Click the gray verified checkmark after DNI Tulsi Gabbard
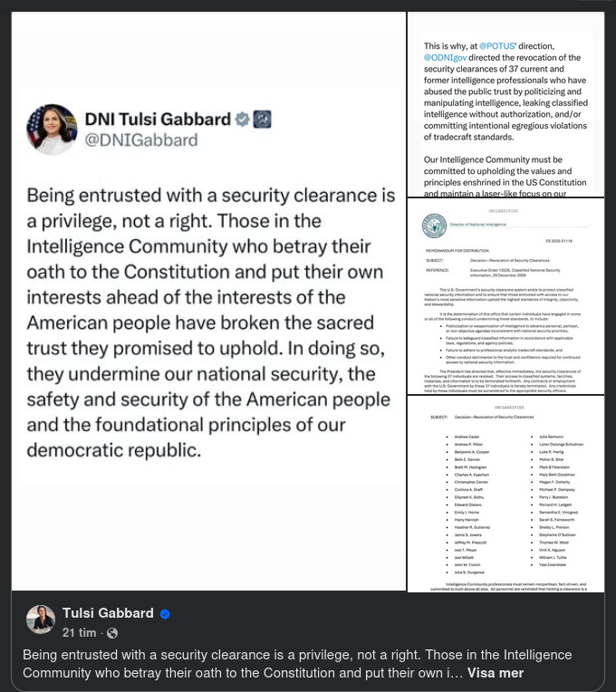Image resolution: width=616 pixels, height=692 pixels. pyautogui.click(x=243, y=119)
